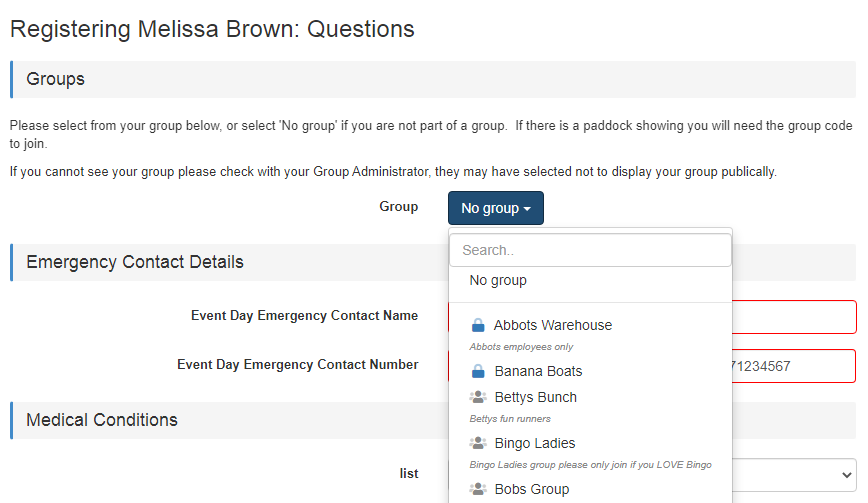Click the padlock icon beside Abbots Warehouse
868x503 pixels.
click(x=478, y=325)
